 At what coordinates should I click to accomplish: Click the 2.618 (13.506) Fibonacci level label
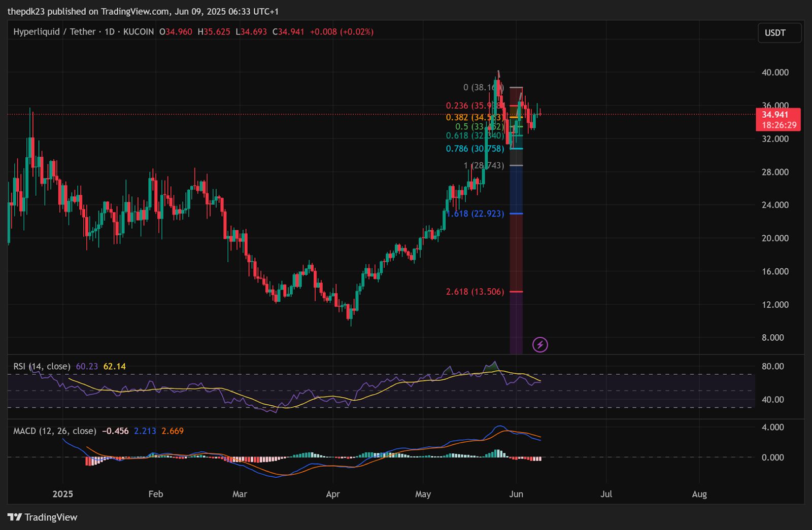(x=475, y=292)
